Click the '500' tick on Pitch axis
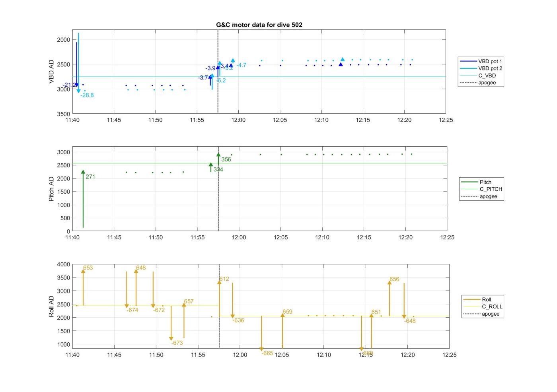 pos(66,218)
